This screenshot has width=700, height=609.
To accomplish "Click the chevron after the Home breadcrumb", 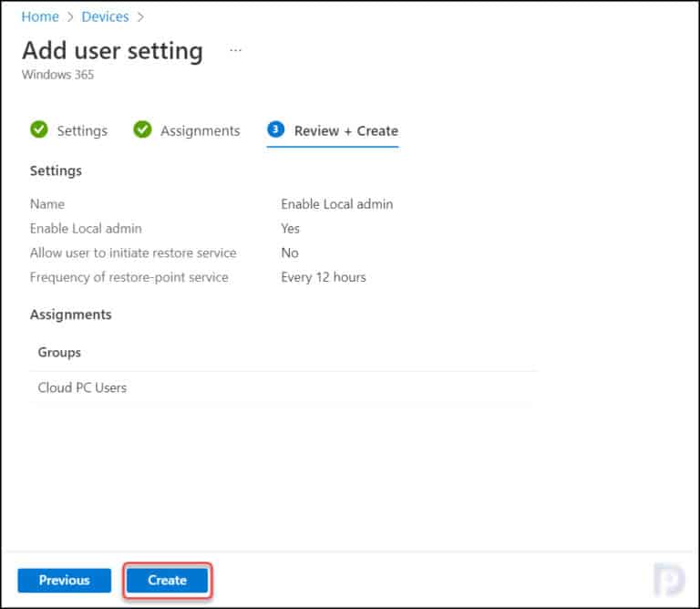I will [x=70, y=17].
